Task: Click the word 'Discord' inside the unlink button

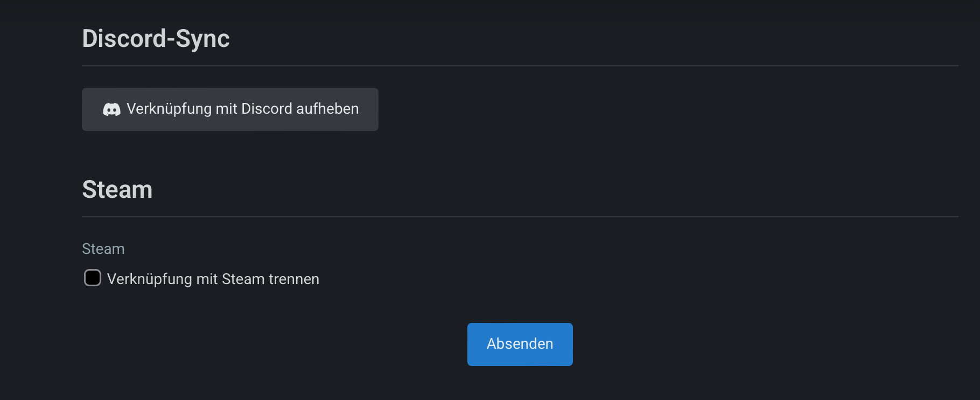Action: point(267,109)
